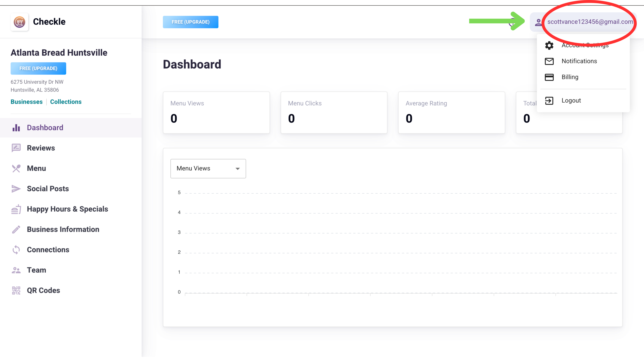Click the Dashboard page heading
Image resolution: width=644 pixels, height=362 pixels.
192,64
